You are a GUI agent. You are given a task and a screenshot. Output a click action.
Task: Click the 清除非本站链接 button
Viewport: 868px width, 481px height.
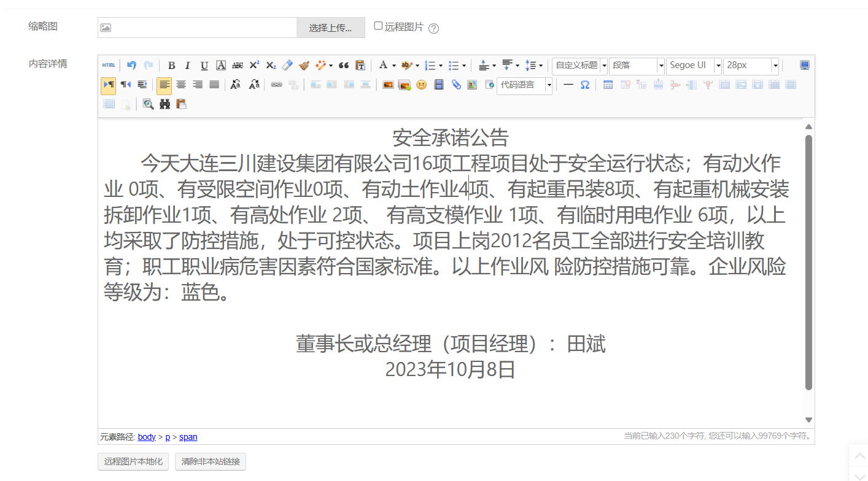[x=211, y=461]
